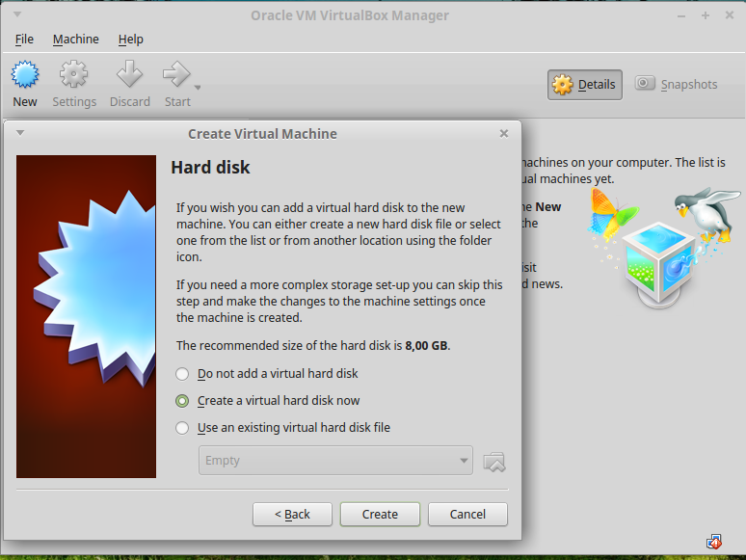The width and height of the screenshot is (746, 560).
Task: Go back with the Back button
Action: point(292,515)
